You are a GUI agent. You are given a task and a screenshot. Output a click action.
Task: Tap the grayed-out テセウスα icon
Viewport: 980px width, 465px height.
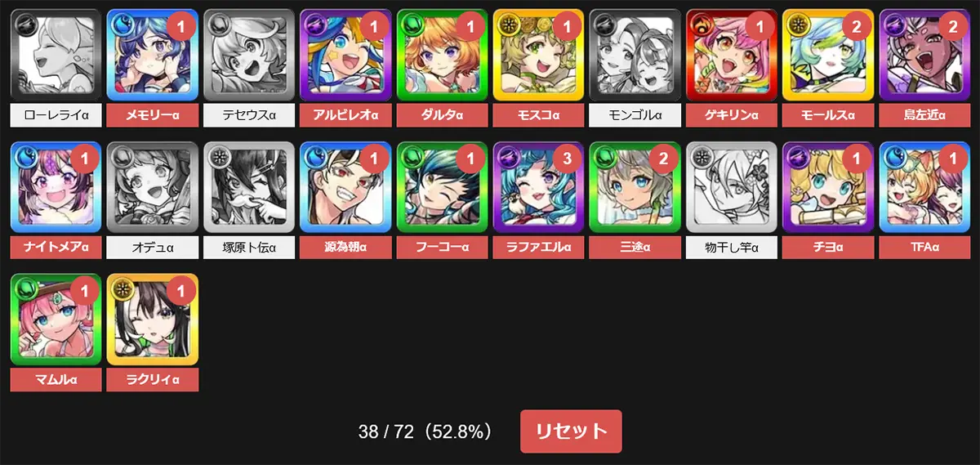(x=249, y=55)
